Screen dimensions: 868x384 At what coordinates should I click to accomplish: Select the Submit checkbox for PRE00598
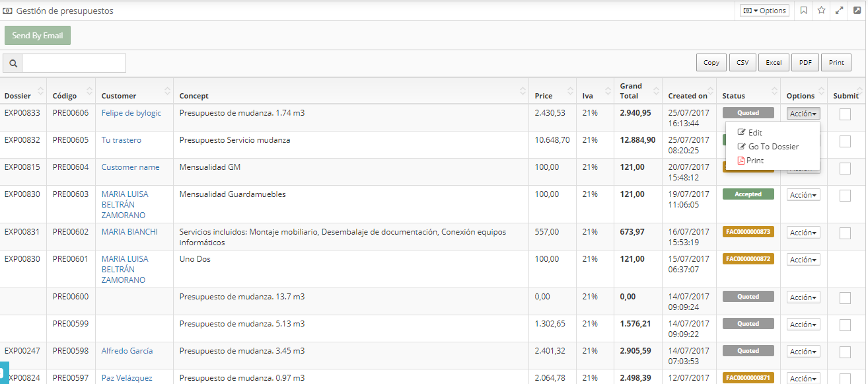(x=845, y=352)
